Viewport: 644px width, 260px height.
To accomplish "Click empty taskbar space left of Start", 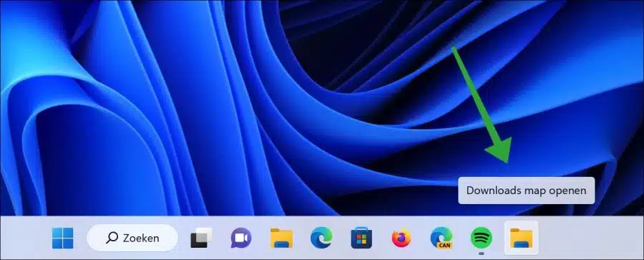I will pyautogui.click(x=24, y=238).
